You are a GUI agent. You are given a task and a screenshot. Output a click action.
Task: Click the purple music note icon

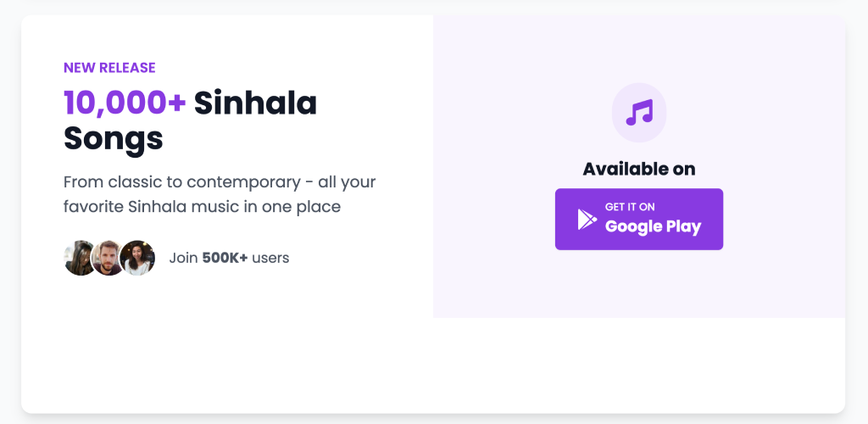(638, 112)
